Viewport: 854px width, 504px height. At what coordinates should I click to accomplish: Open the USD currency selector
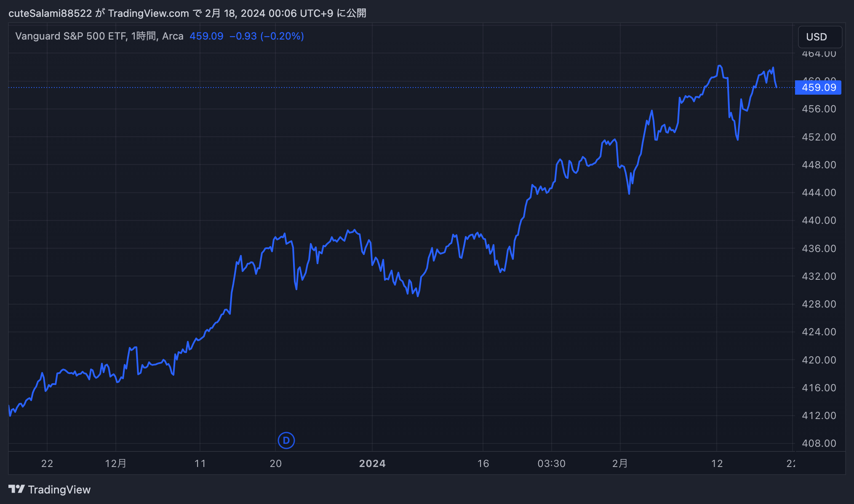click(x=819, y=37)
